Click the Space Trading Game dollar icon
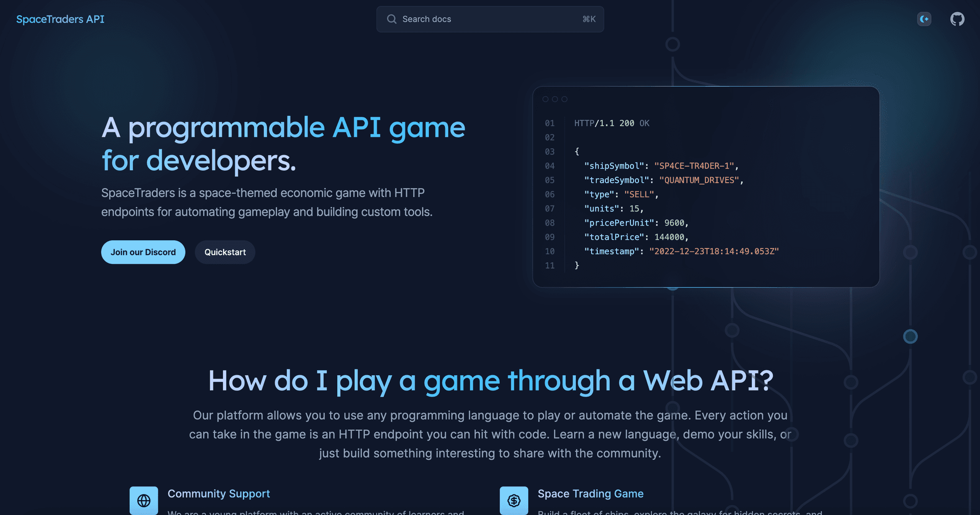This screenshot has width=980, height=515. coord(514,501)
